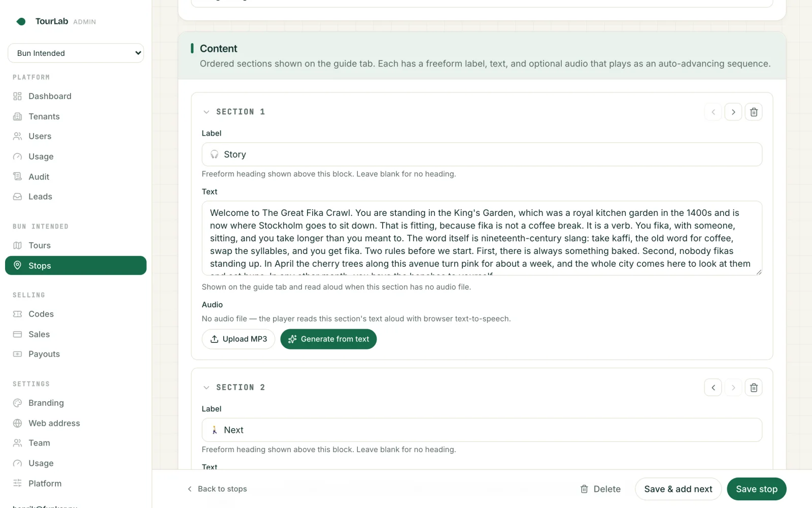The image size is (812, 508).
Task: Click the walking person icon in Next label
Action: pyautogui.click(x=214, y=430)
